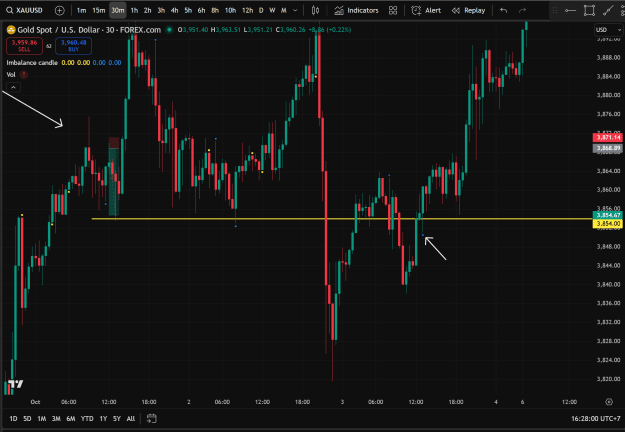Image resolution: width=625 pixels, height=432 pixels.
Task: Select the rectangle drawing tool
Action: tap(589, 11)
